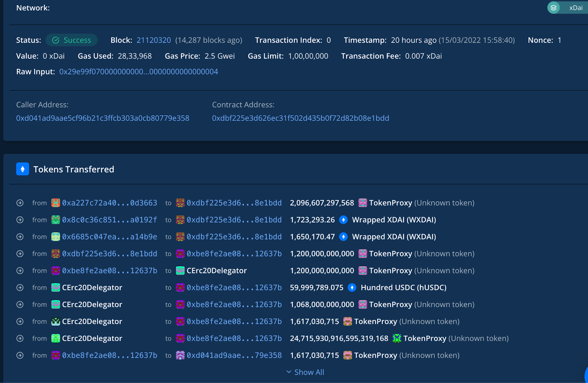The image size is (588, 383).
Task: Click identicon beside 0xd041ad9aae...79e358 recipient
Action: [180, 355]
